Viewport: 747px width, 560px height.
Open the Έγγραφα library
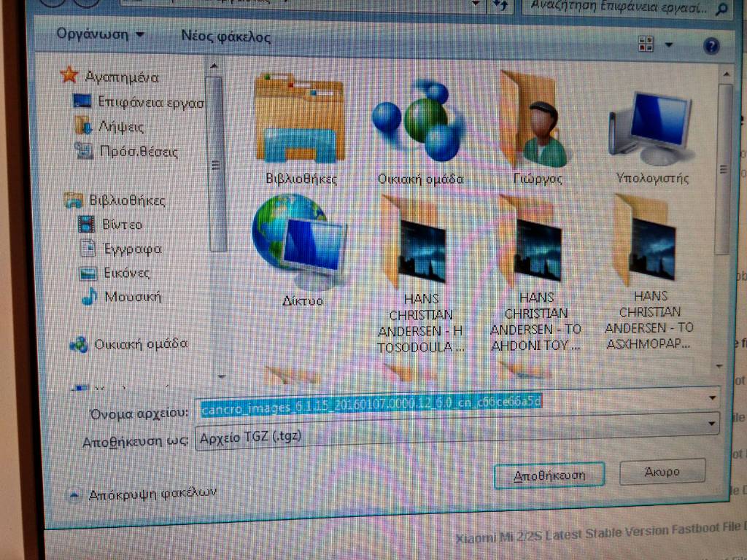coord(120,249)
